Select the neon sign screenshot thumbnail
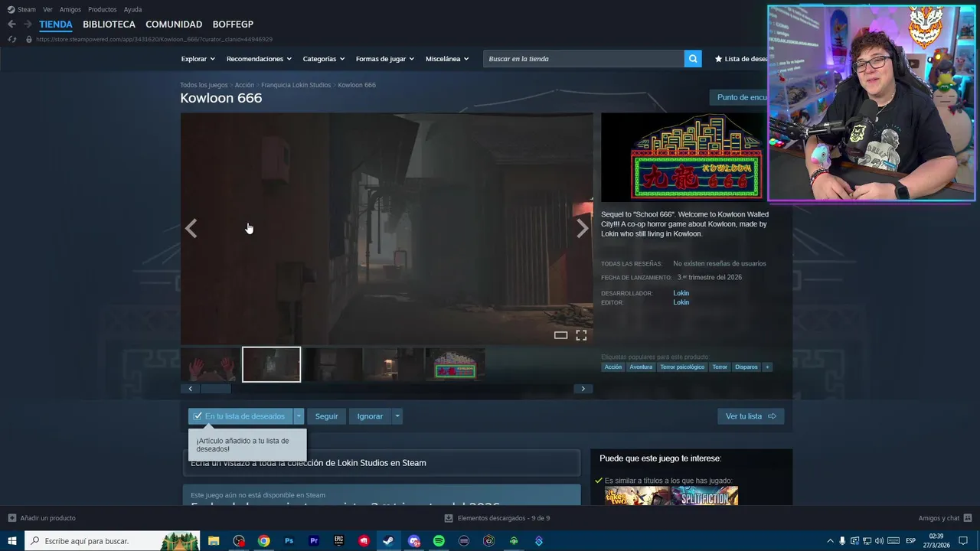980x551 pixels. 455,365
